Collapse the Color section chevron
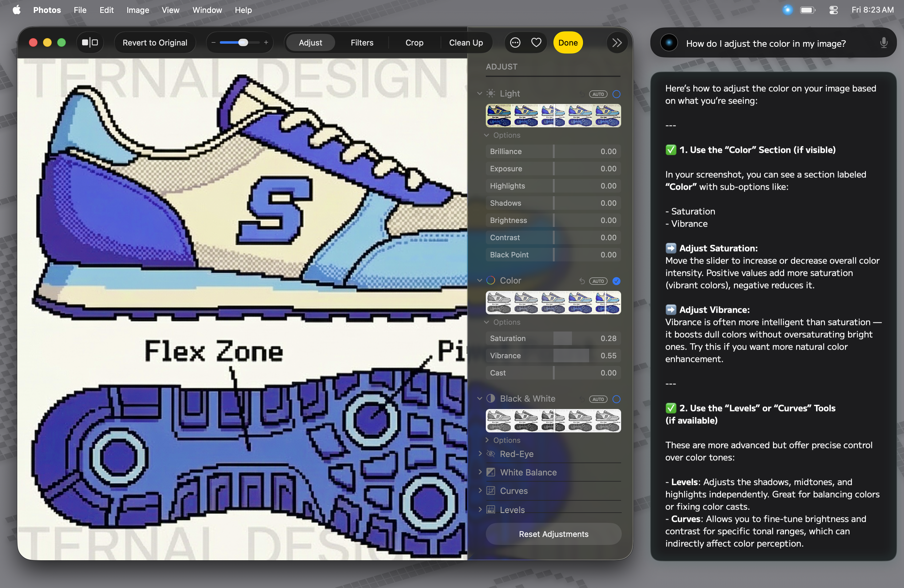This screenshot has height=588, width=904. pos(480,280)
